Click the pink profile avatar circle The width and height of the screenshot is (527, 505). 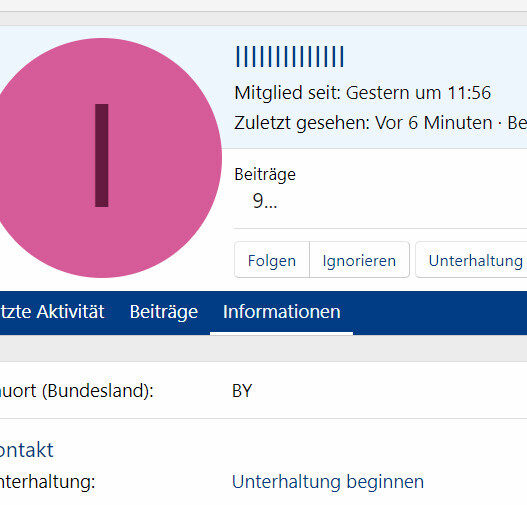102,158
